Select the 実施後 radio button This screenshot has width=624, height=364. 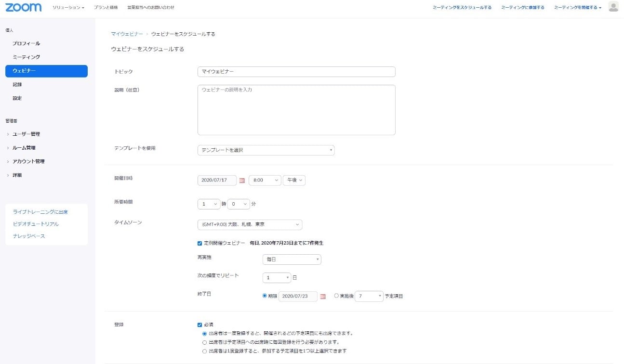[336, 296]
